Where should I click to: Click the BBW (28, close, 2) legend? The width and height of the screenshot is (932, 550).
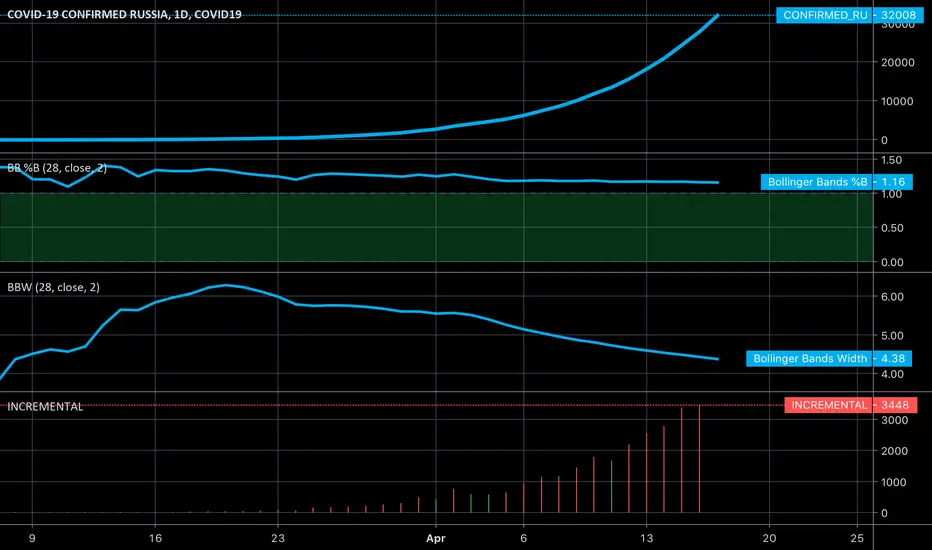[x=53, y=287]
